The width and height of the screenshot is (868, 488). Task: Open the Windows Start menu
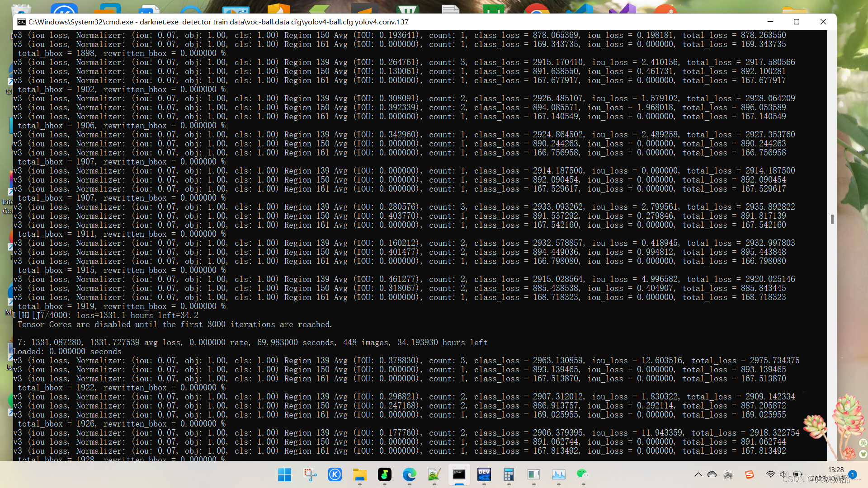[284, 474]
